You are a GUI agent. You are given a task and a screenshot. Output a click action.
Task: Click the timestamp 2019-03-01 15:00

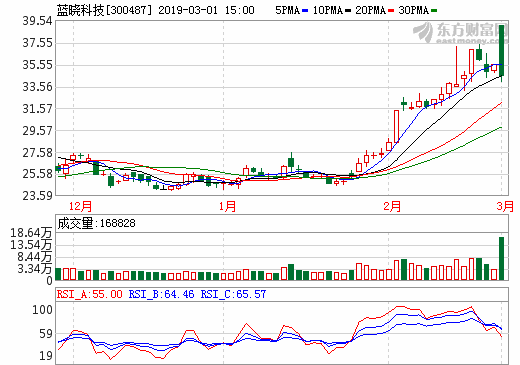[206, 10]
